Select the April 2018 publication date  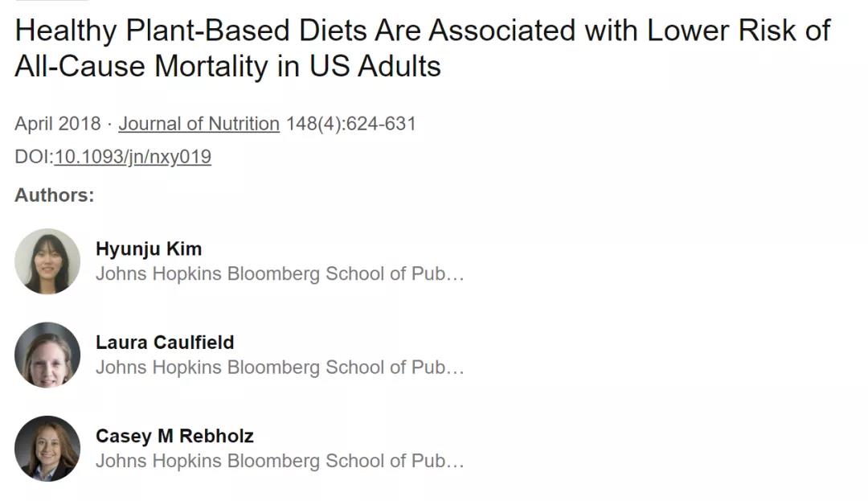(58, 124)
